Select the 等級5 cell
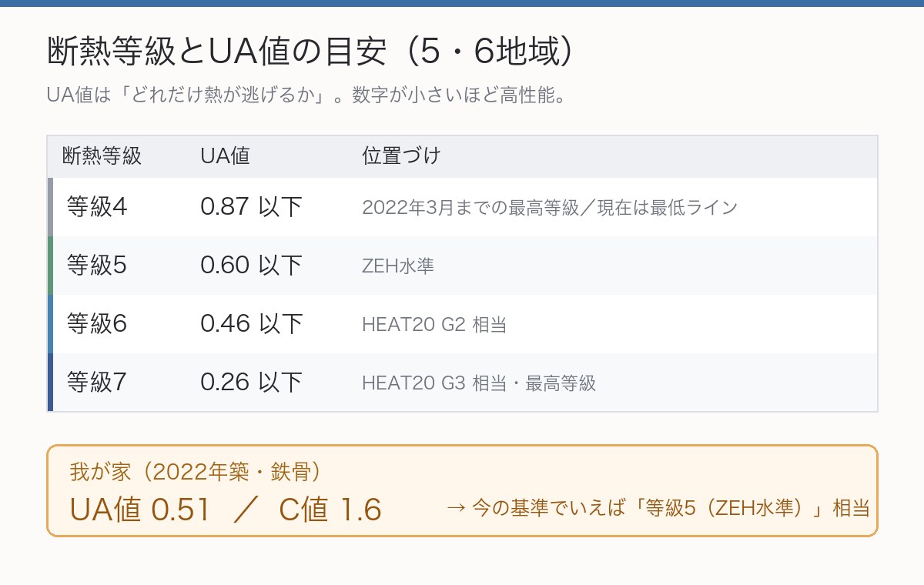Screen dimensions: 924x585 click(97, 266)
